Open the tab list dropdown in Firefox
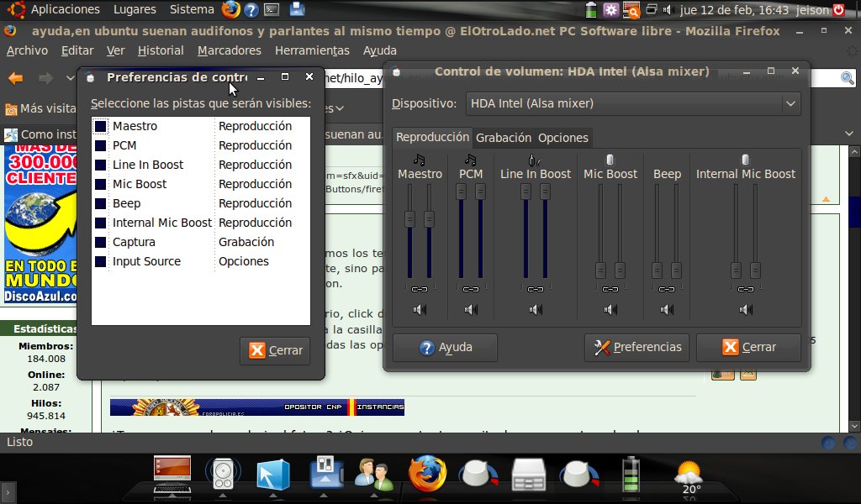Viewport: 861px width, 504px height. (849, 134)
